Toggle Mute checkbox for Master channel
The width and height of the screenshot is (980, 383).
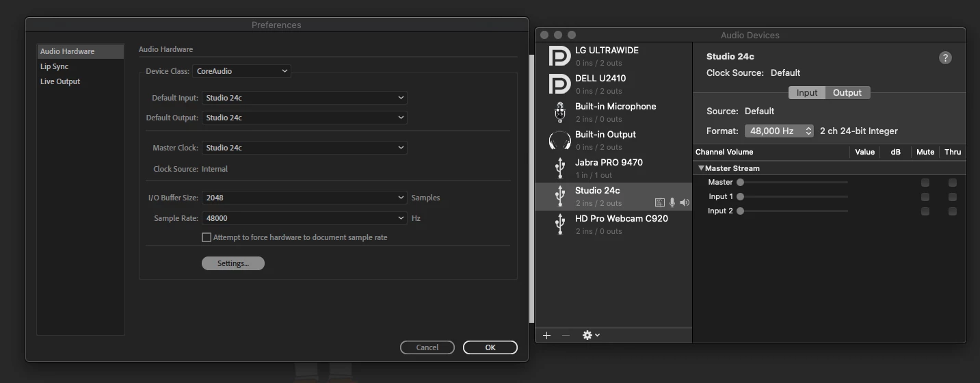click(x=925, y=183)
